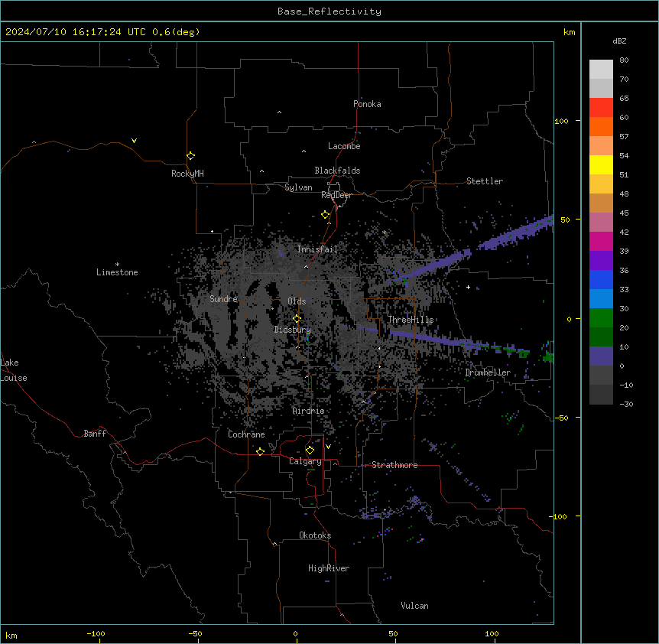Click the Sylvan label
The width and height of the screenshot is (659, 644).
click(298, 187)
